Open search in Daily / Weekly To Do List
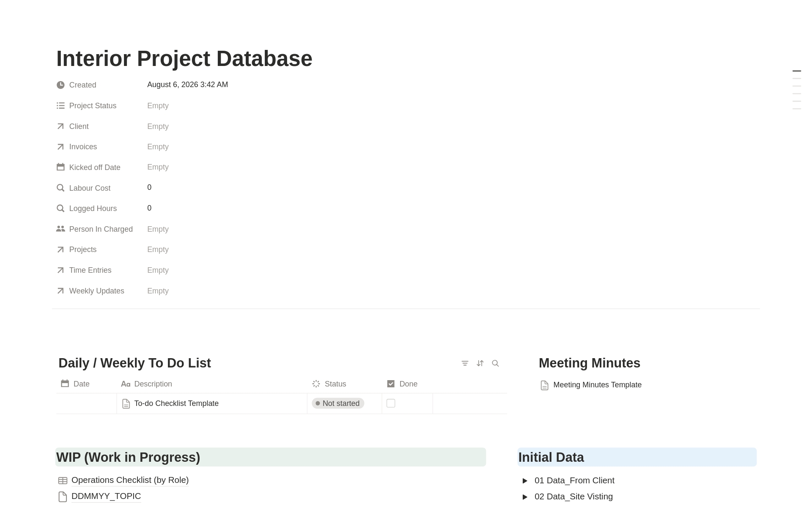Image resolution: width=812 pixels, height=507 pixels. (495, 363)
